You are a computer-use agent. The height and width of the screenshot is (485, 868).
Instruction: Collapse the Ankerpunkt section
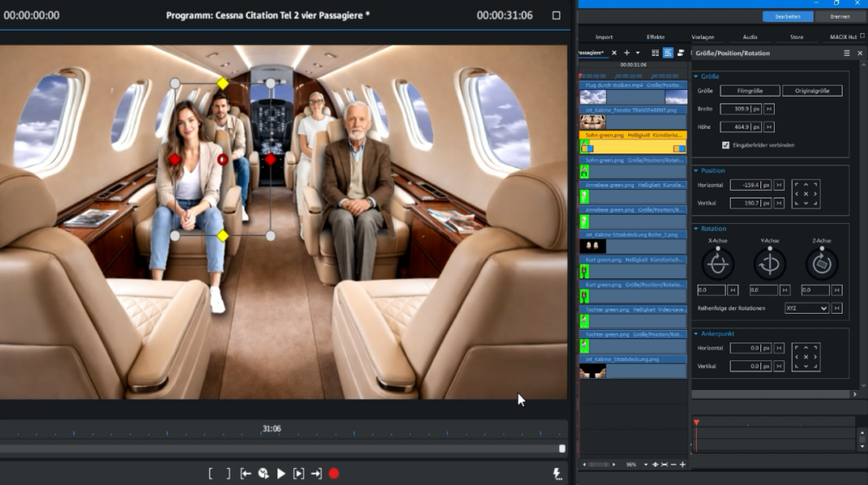(x=696, y=334)
